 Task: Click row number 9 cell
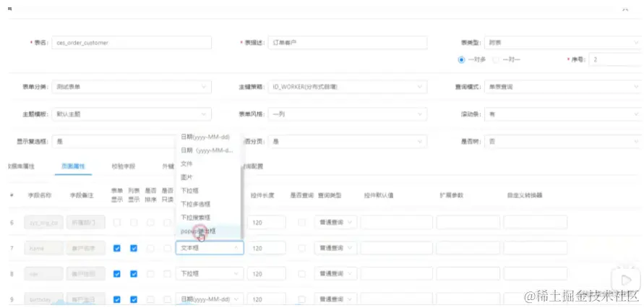12,299
